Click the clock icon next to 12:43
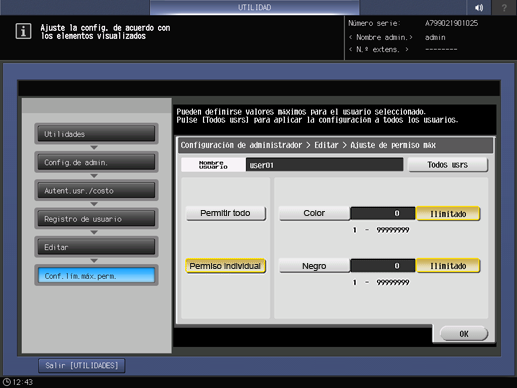The image size is (517, 388). coord(7,382)
